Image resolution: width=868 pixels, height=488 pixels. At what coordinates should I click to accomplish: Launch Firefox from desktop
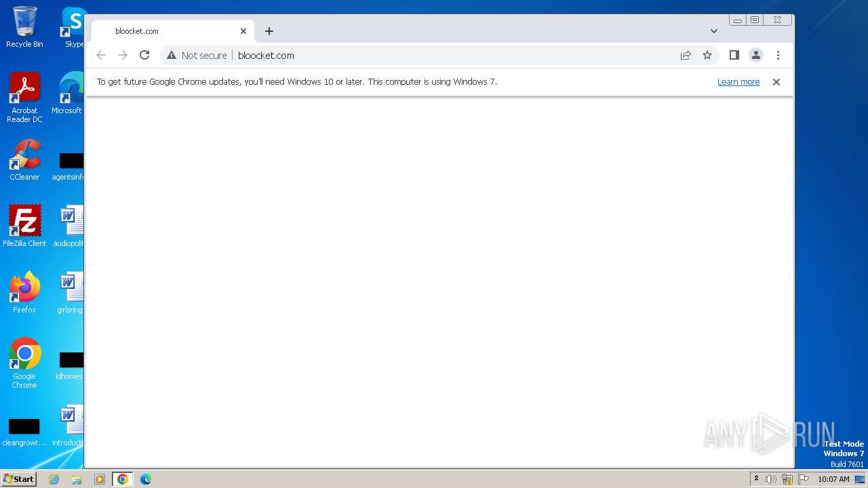(x=24, y=293)
